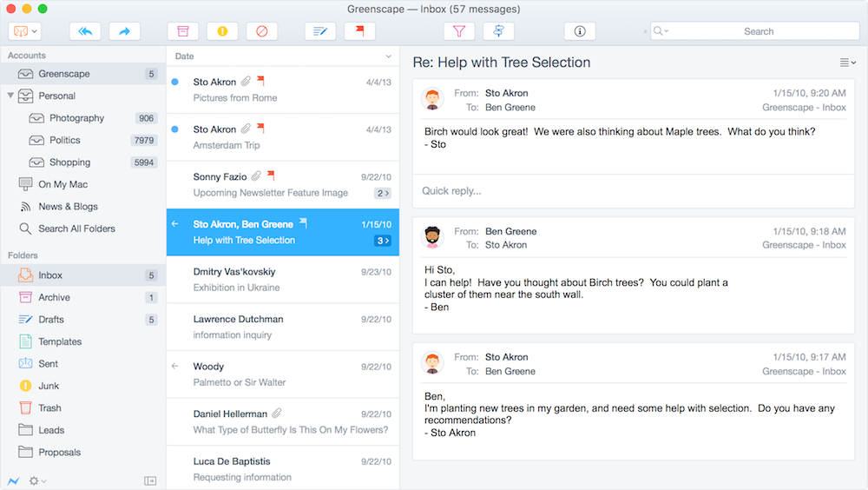
Task: Toggle the flag on Sonny Fazio's message
Action: pos(271,176)
